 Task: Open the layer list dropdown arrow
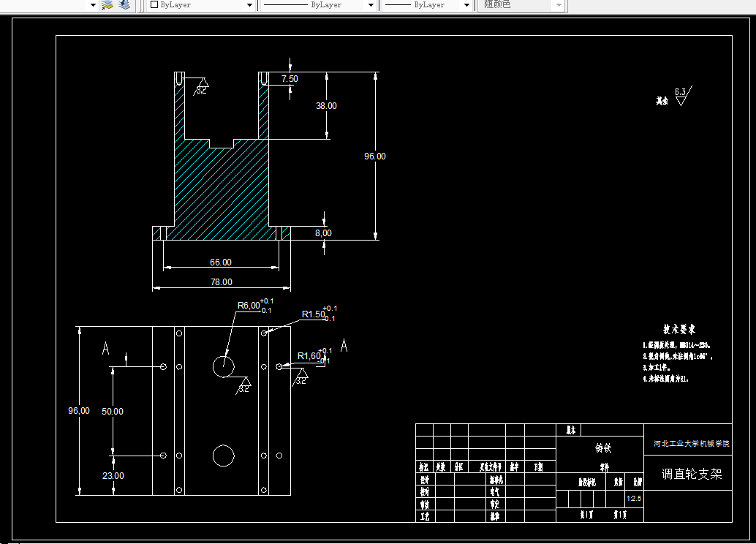pyautogui.click(x=93, y=5)
